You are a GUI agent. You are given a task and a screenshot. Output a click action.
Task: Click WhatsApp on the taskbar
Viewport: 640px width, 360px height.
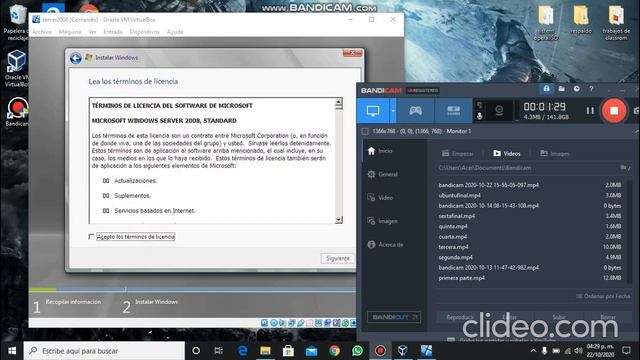point(357,351)
